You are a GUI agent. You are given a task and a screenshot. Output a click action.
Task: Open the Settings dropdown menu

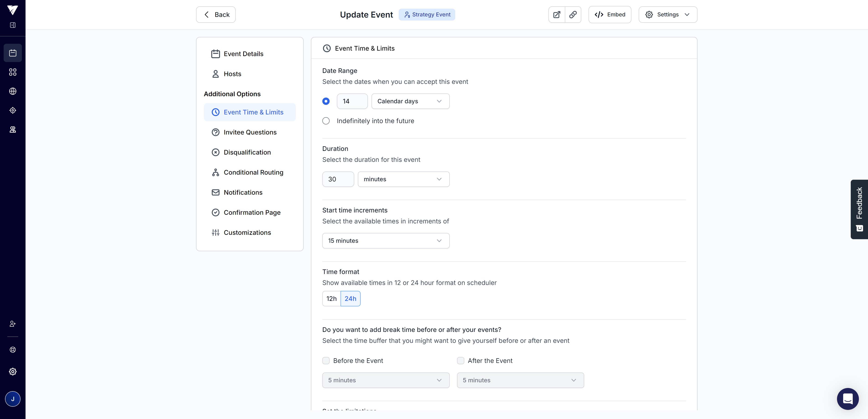coord(667,15)
